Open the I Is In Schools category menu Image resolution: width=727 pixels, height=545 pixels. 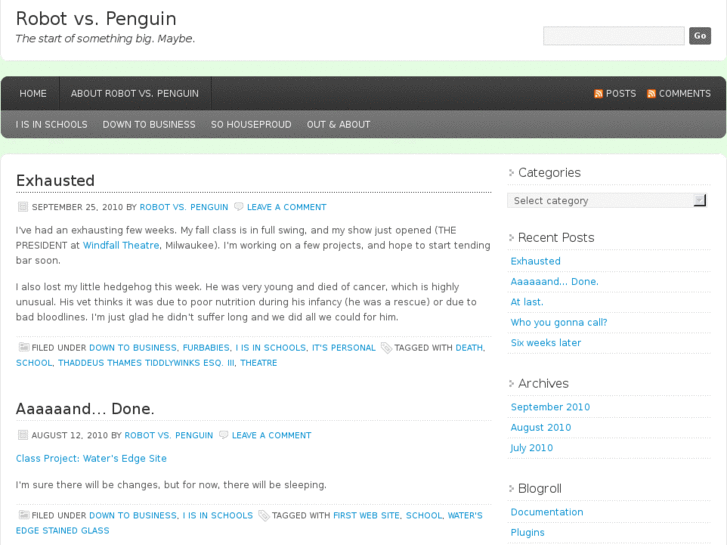(x=51, y=125)
